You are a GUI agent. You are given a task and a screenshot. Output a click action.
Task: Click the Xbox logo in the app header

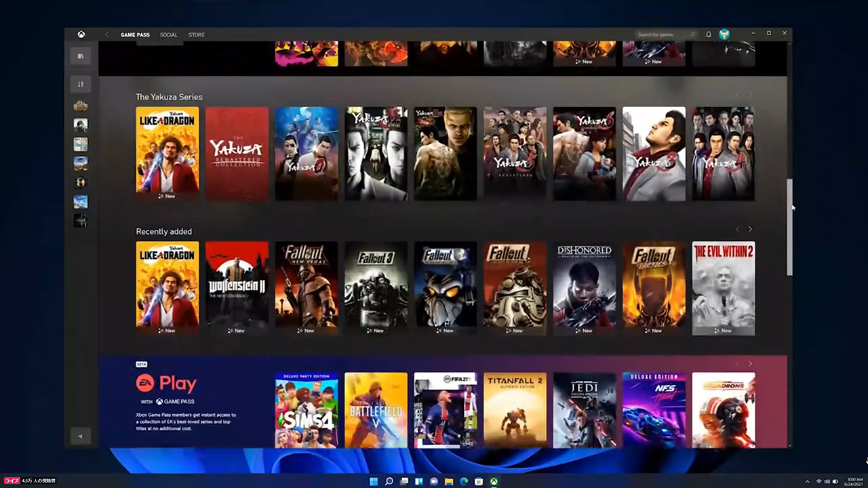click(81, 35)
